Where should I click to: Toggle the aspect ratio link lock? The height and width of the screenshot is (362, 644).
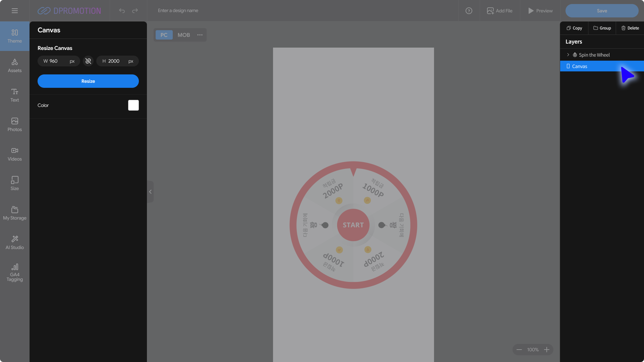pos(88,61)
